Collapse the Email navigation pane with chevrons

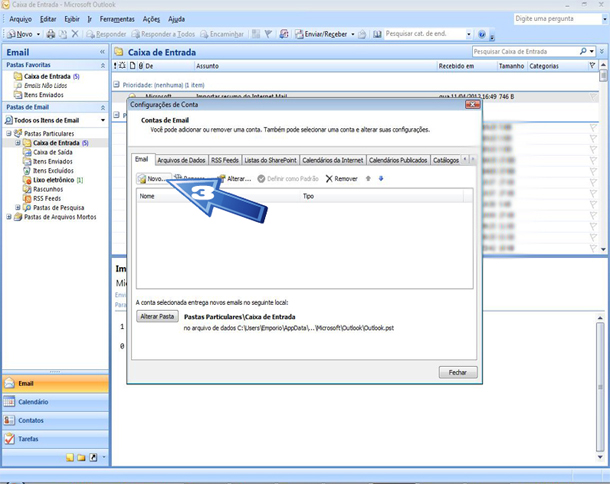[x=102, y=52]
